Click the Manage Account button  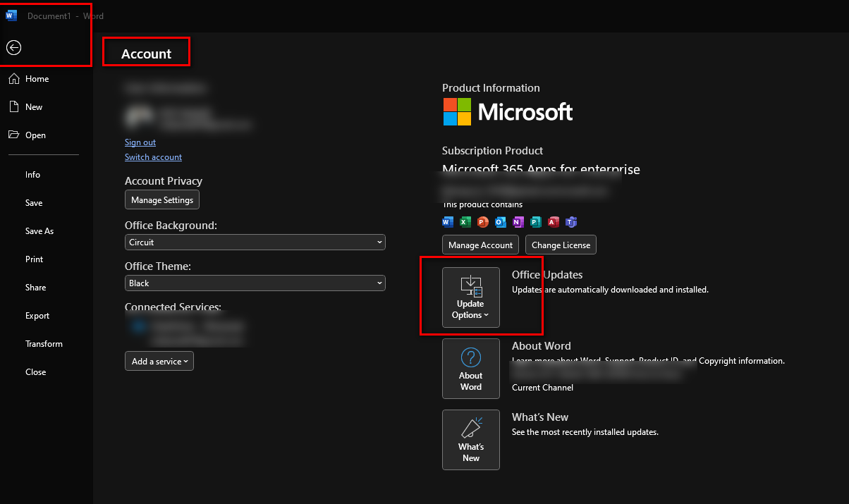481,245
